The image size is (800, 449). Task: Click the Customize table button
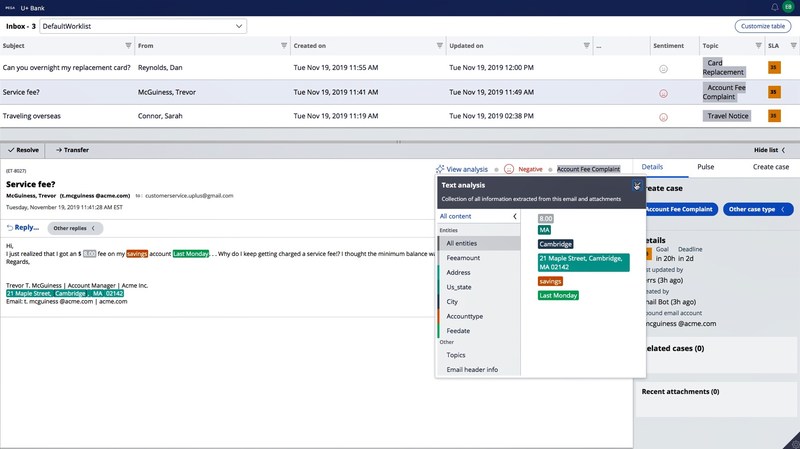click(762, 26)
